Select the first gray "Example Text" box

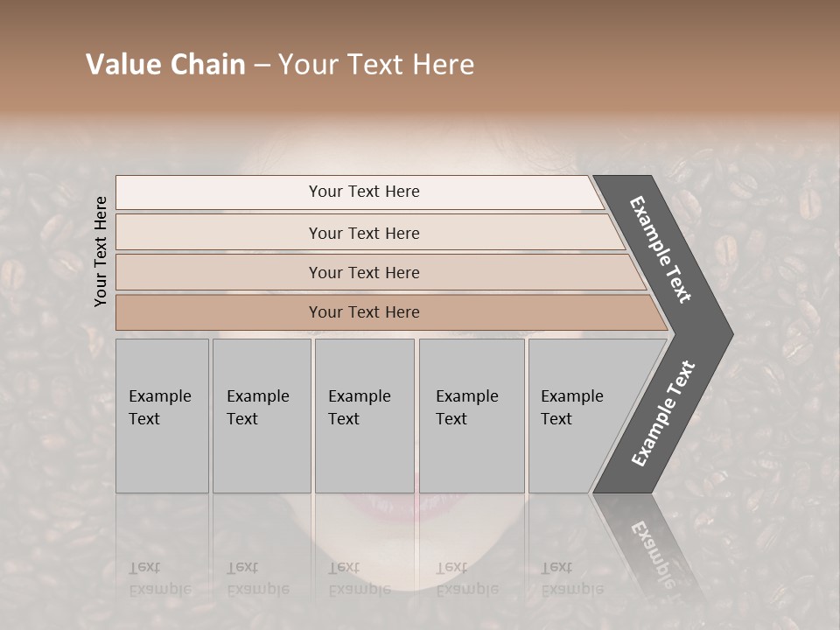(x=162, y=416)
